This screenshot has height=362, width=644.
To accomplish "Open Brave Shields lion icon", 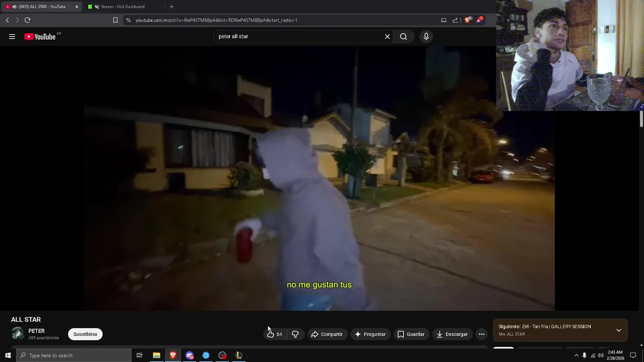I will 467,20.
